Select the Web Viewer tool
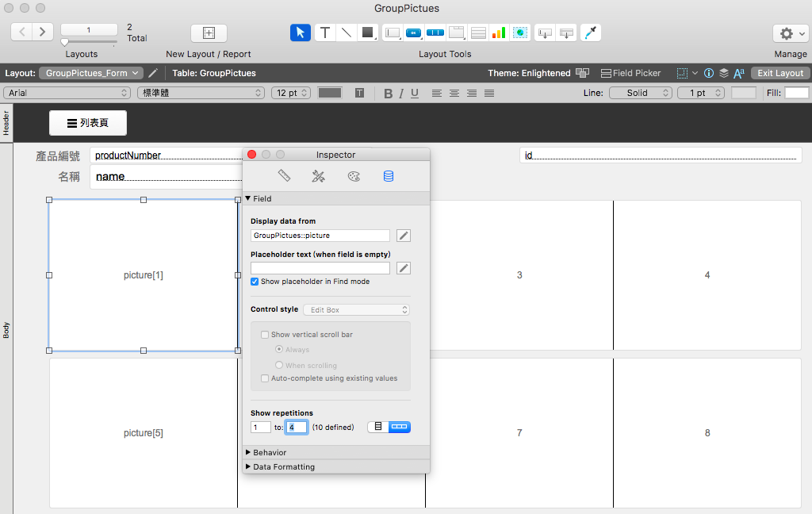The height and width of the screenshot is (514, 812). pos(520,33)
